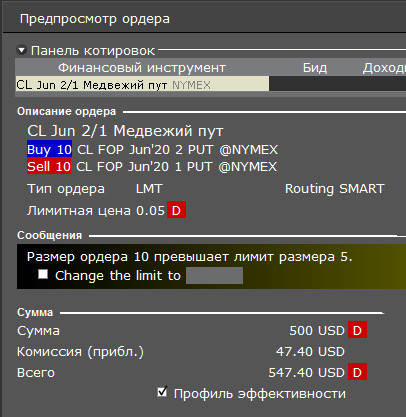406x417 pixels.
Task: Collapse the Панель котировок section triangle
Action: (x=22, y=51)
